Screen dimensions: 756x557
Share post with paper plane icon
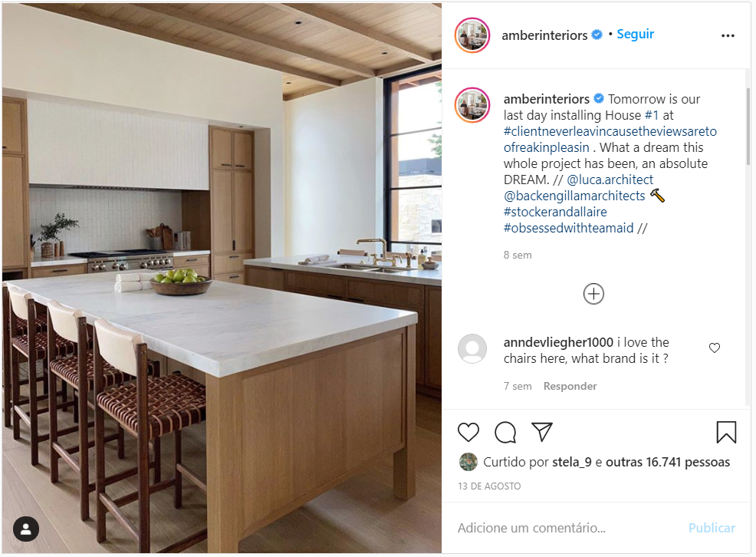coord(542,432)
